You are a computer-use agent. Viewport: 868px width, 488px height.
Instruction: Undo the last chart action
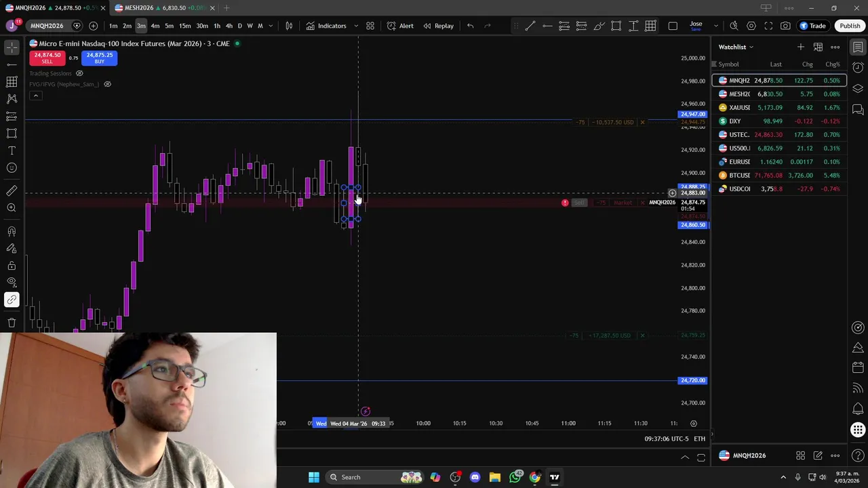(470, 26)
